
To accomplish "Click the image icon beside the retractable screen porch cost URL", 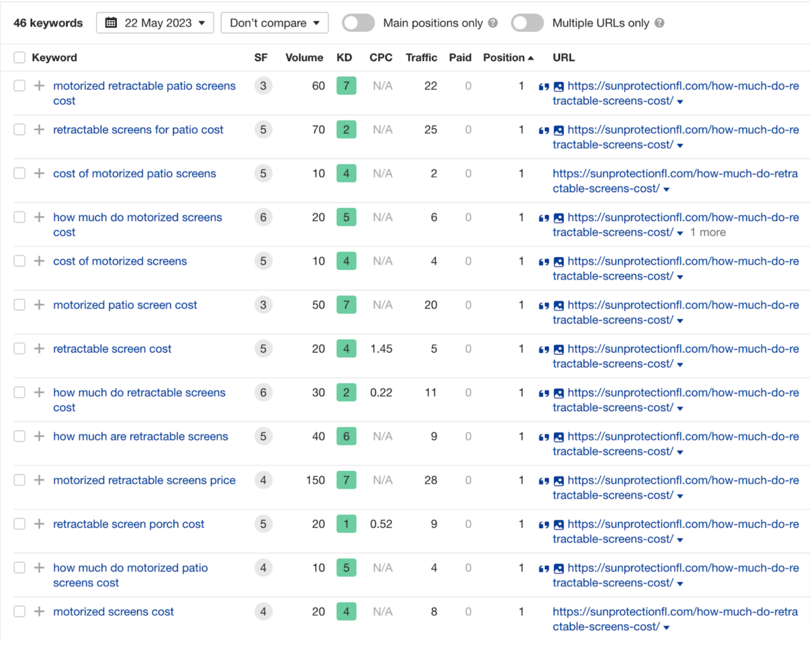I will point(559,524).
